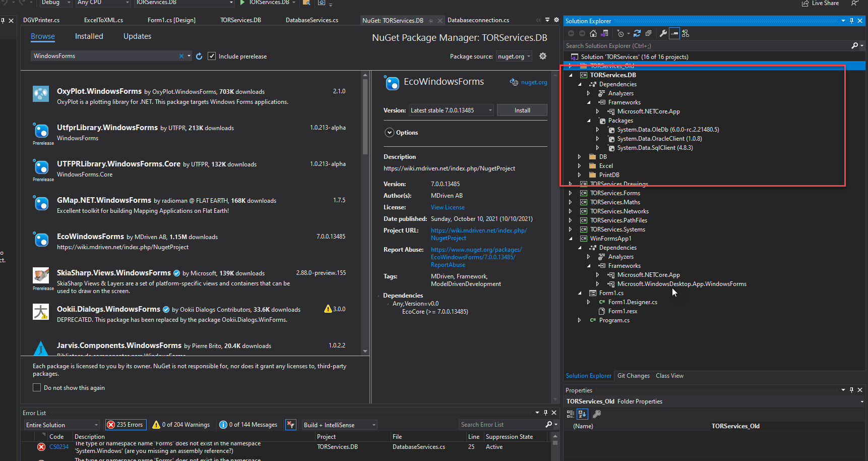Viewport: 868px width, 461px height.
Task: Open the Report Abuse nuget.org link
Action: coord(476,257)
